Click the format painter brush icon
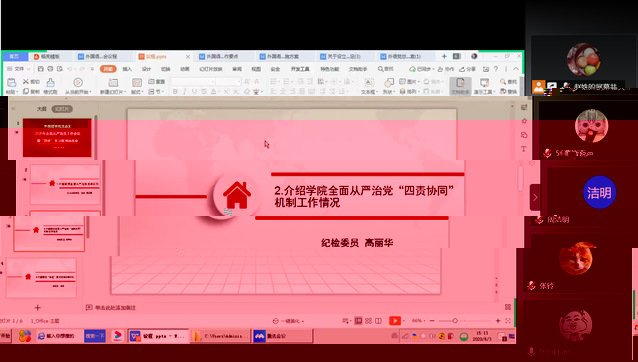Screen dimensions: 638x362 tap(50, 83)
